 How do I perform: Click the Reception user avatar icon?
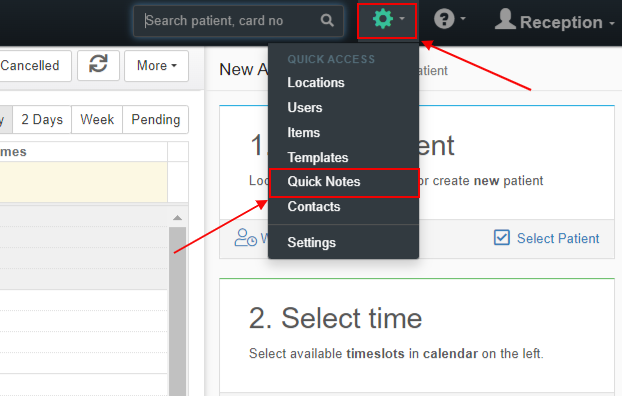pos(505,19)
